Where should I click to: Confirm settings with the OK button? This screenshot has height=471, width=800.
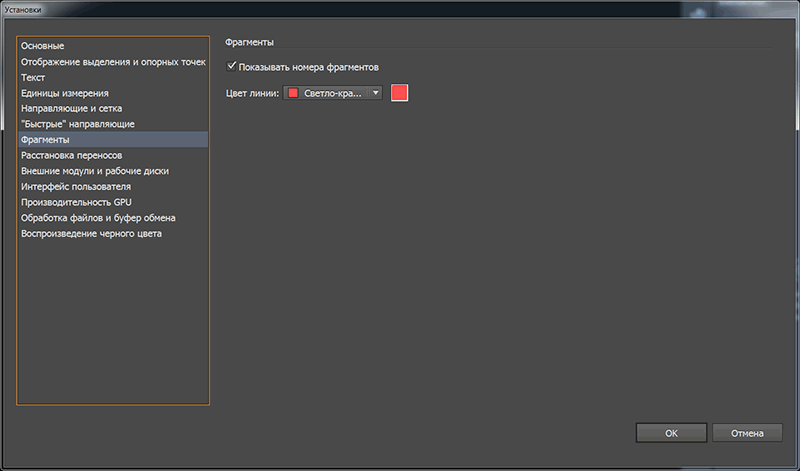point(671,433)
